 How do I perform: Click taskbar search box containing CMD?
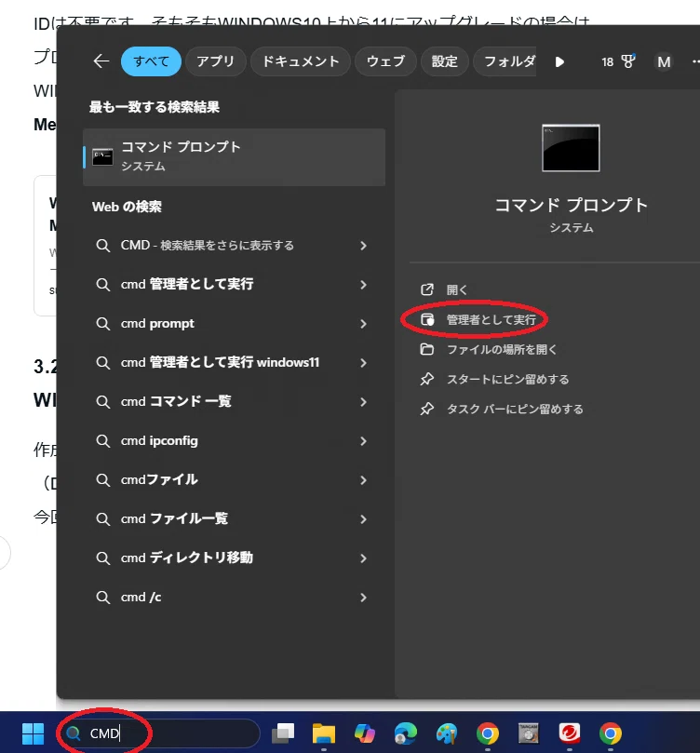160,733
